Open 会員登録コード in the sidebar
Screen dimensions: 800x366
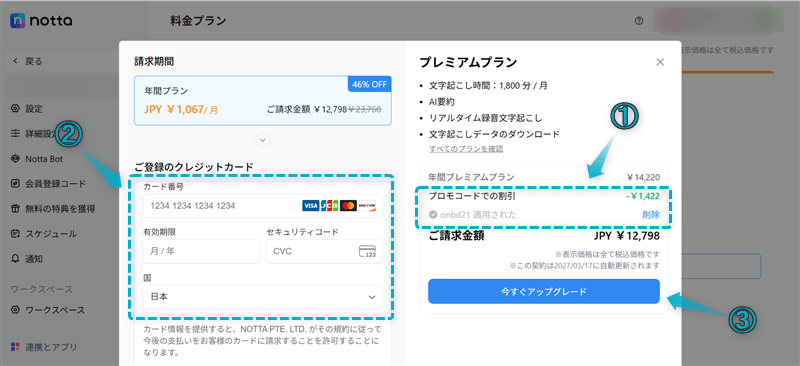(48, 184)
